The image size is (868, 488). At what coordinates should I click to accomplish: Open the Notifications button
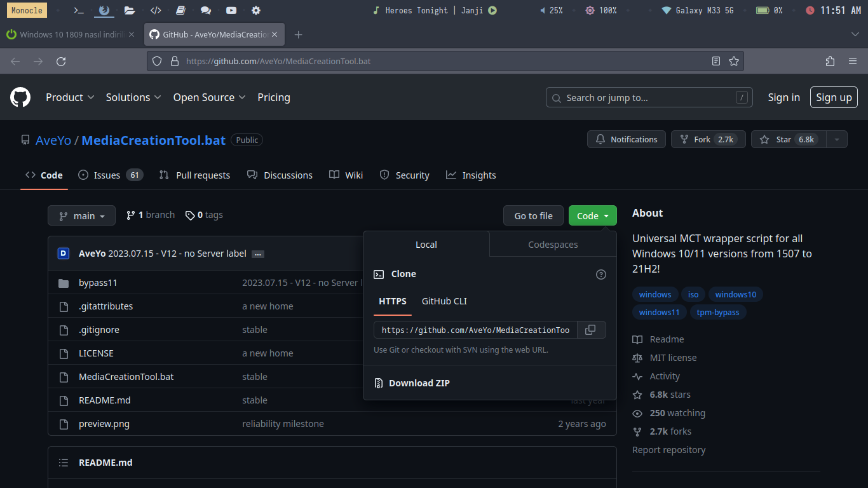627,139
